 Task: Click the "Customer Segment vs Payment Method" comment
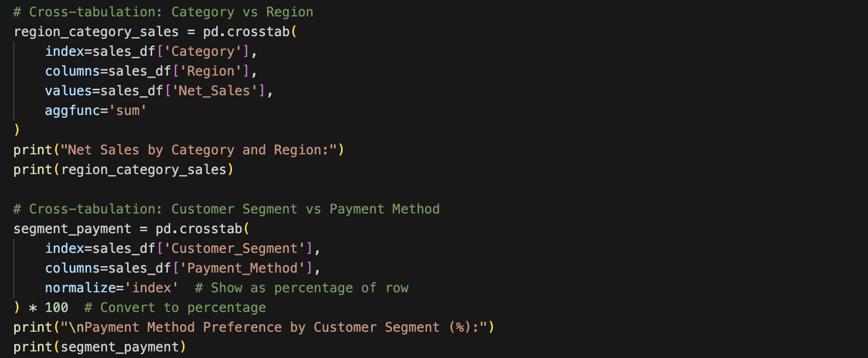click(226, 209)
